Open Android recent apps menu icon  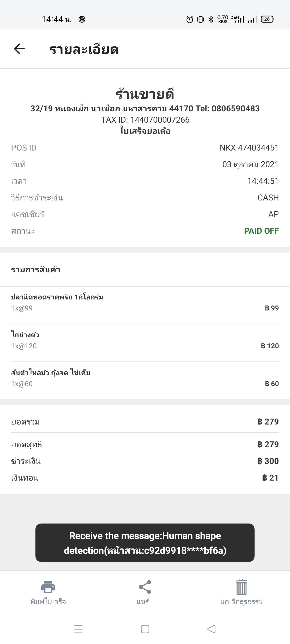[x=78, y=629]
